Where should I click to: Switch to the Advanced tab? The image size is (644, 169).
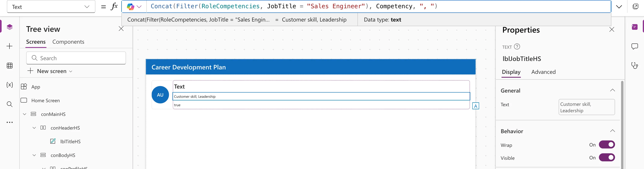pyautogui.click(x=543, y=72)
